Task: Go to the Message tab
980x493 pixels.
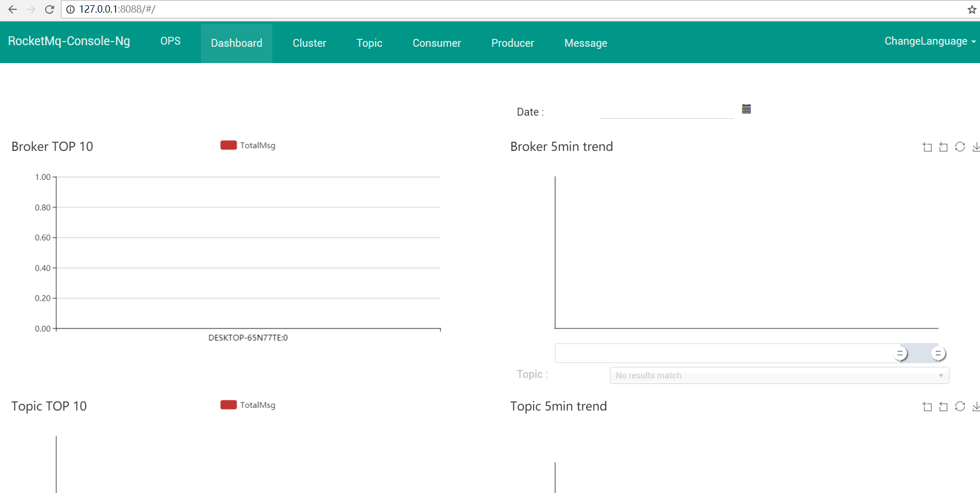Action: coord(586,43)
